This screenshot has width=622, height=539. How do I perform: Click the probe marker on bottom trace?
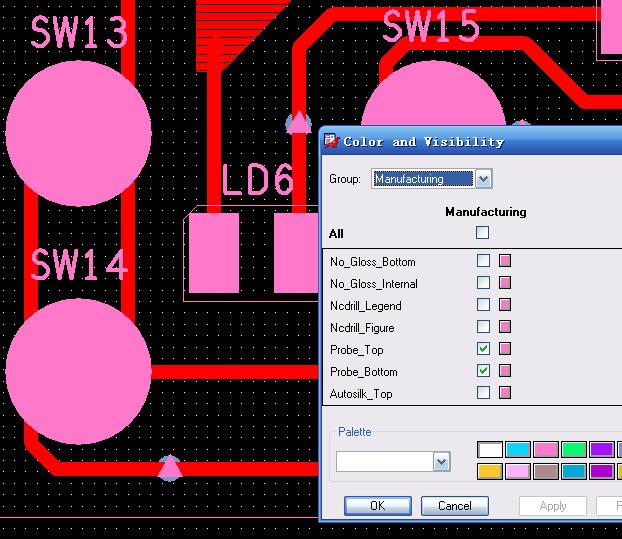(170, 468)
